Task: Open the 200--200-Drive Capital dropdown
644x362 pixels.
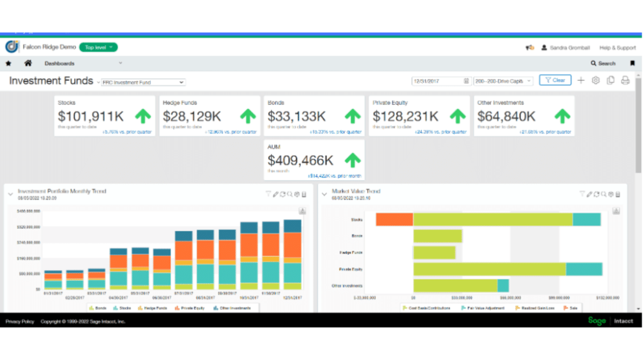Action: [503, 81]
